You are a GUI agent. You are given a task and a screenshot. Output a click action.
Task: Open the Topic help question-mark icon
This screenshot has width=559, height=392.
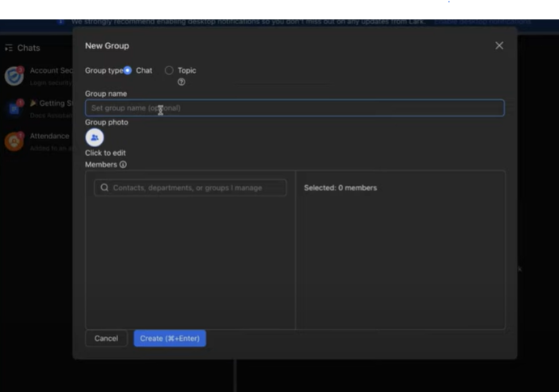(x=181, y=82)
